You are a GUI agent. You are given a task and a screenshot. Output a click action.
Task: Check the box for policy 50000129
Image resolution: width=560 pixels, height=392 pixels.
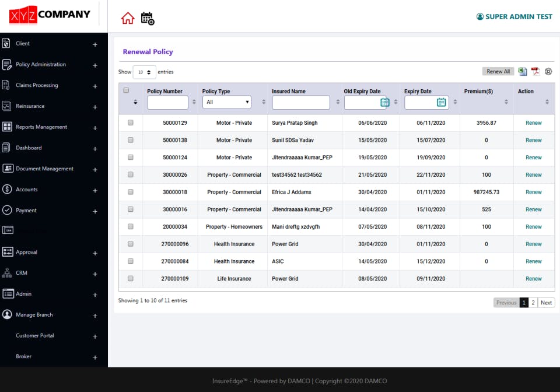point(130,123)
